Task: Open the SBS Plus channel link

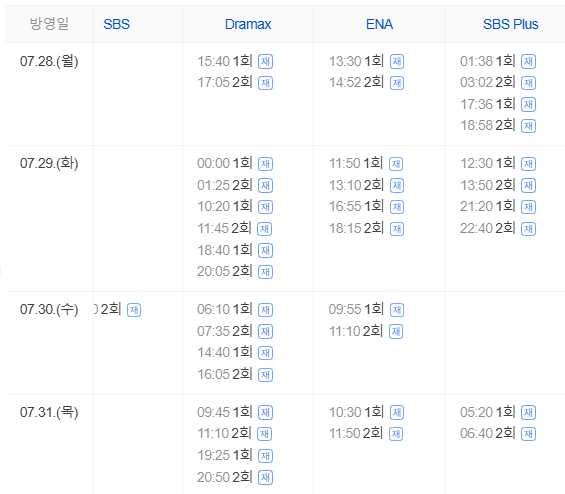Action: tap(510, 24)
